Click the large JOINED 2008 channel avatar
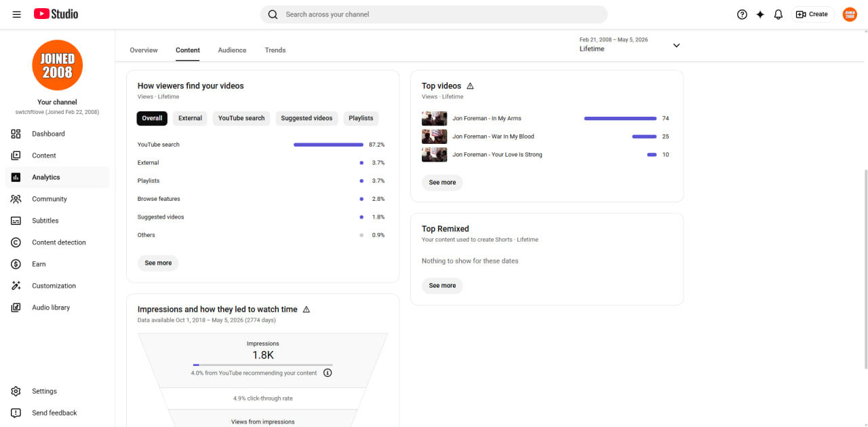Viewport: 868px width, 427px height. tap(57, 65)
